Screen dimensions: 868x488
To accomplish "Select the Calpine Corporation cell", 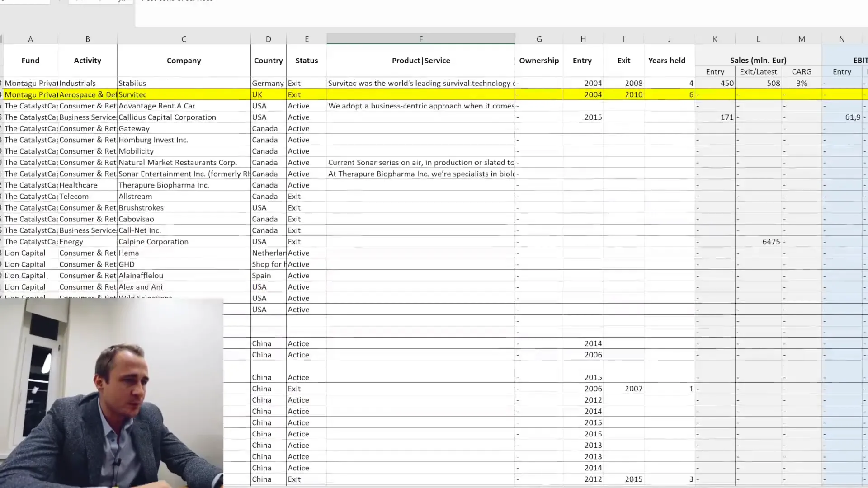I will tap(184, 241).
